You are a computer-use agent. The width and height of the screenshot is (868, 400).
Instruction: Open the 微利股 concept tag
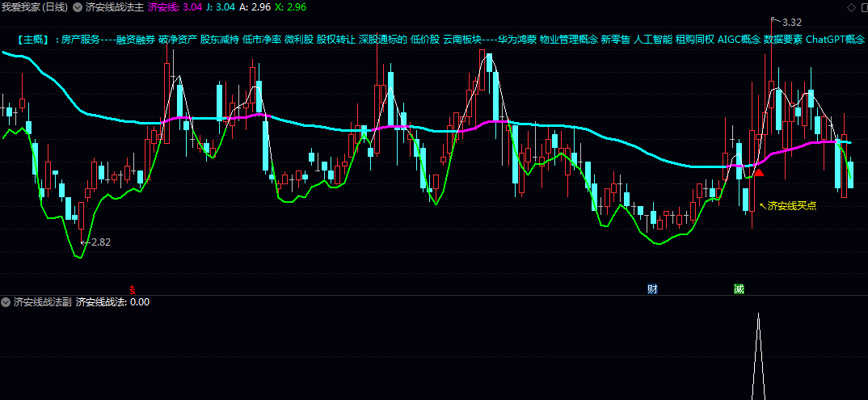299,40
